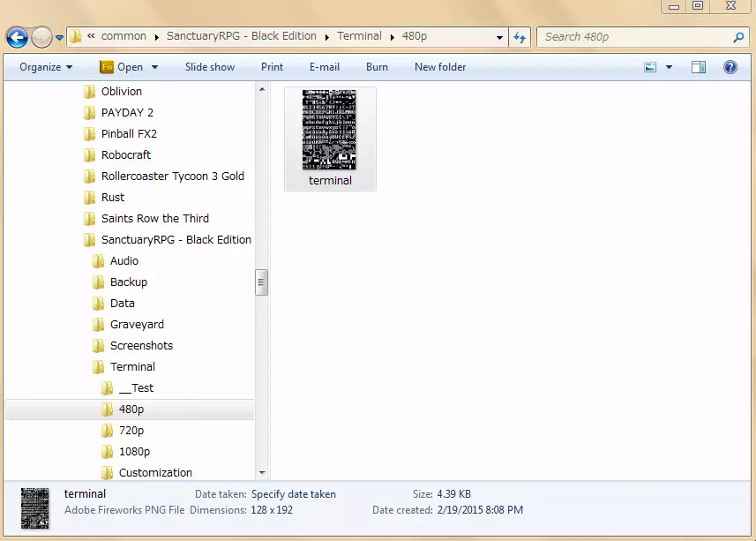Click the '2/19/2015 8:08 PM' date value
Image resolution: width=756 pixels, height=541 pixels.
(480, 510)
